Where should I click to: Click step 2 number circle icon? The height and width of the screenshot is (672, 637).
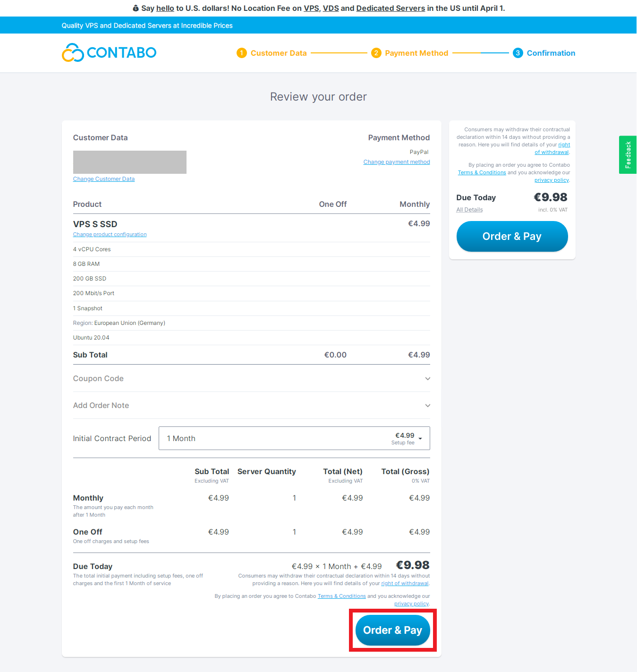[376, 53]
